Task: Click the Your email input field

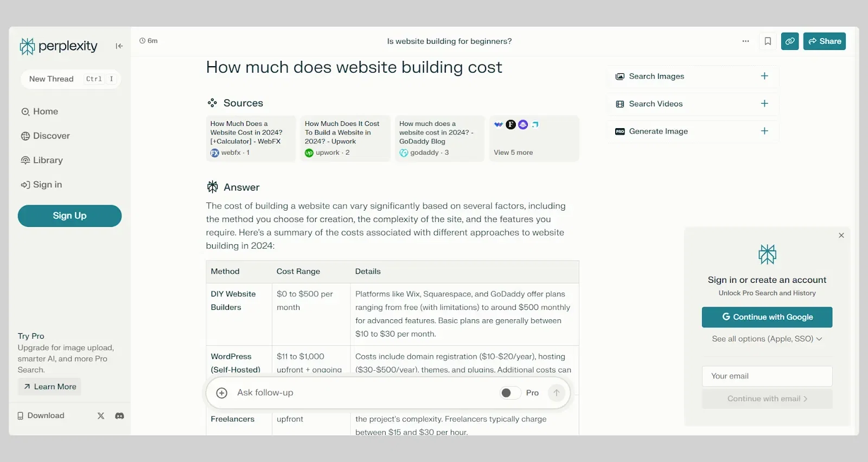Action: point(767,376)
